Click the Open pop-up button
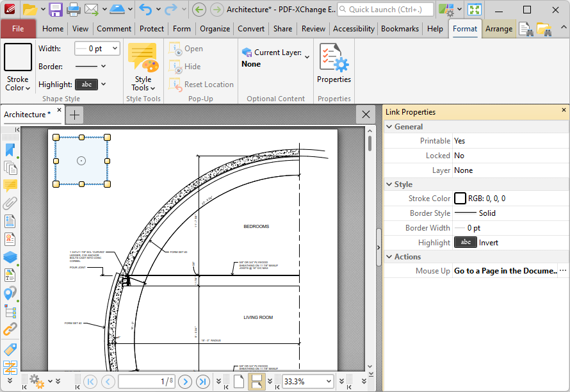The height and width of the screenshot is (392, 570). [x=186, y=49]
